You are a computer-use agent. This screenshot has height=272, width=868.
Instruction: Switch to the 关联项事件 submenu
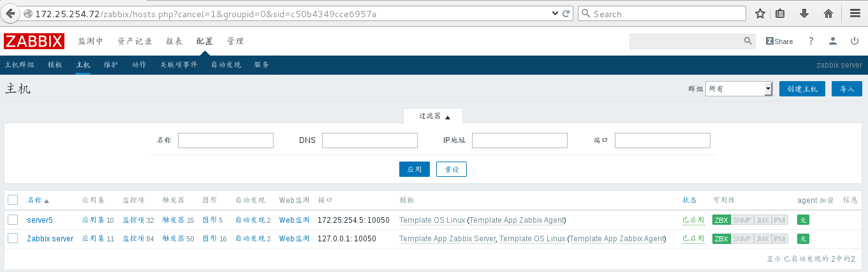[179, 65]
